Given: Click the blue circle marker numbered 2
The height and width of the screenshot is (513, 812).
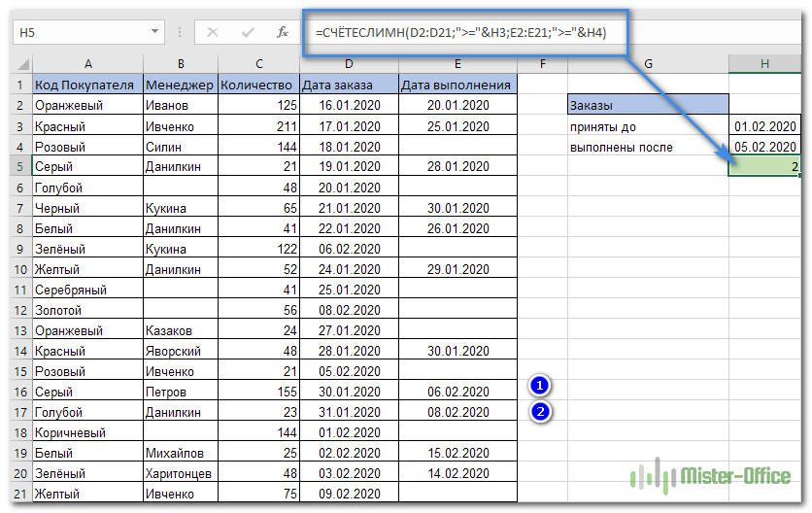Looking at the screenshot, I should pyautogui.click(x=541, y=411).
